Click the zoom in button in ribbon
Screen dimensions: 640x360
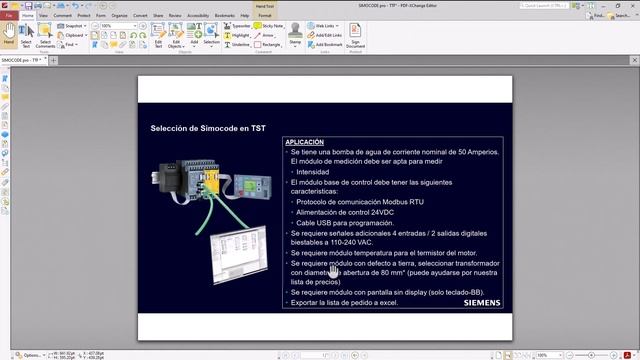click(x=143, y=26)
